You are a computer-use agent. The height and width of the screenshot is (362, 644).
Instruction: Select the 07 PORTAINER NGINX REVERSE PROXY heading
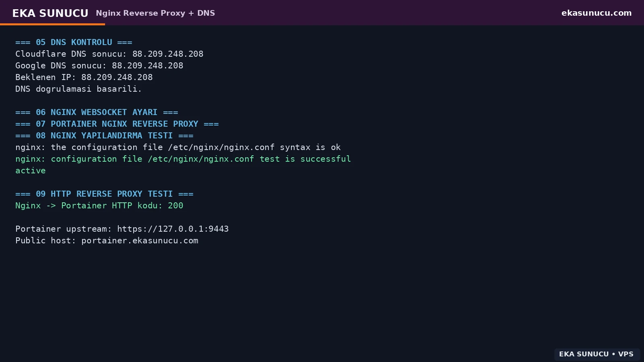(117, 124)
